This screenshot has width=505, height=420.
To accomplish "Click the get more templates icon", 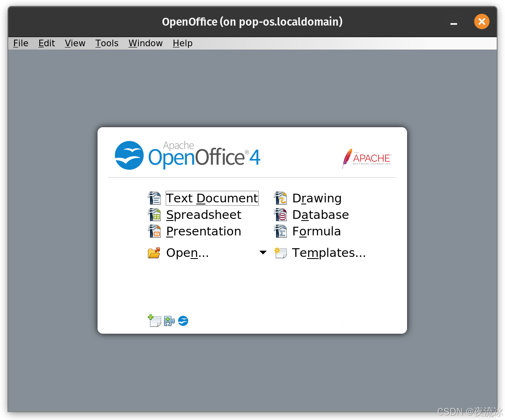I will tap(155, 320).
